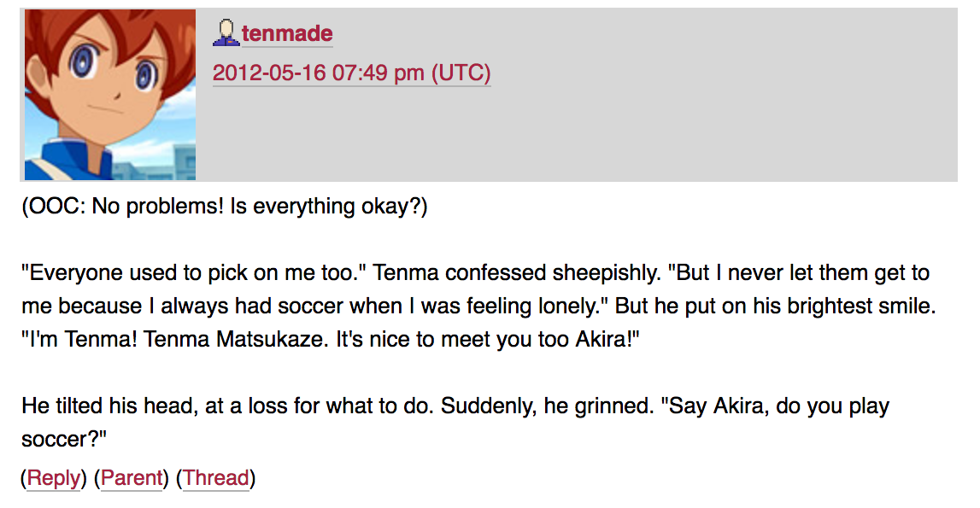This screenshot has width=980, height=508.
Task: Open the Thread link
Action: point(216,478)
